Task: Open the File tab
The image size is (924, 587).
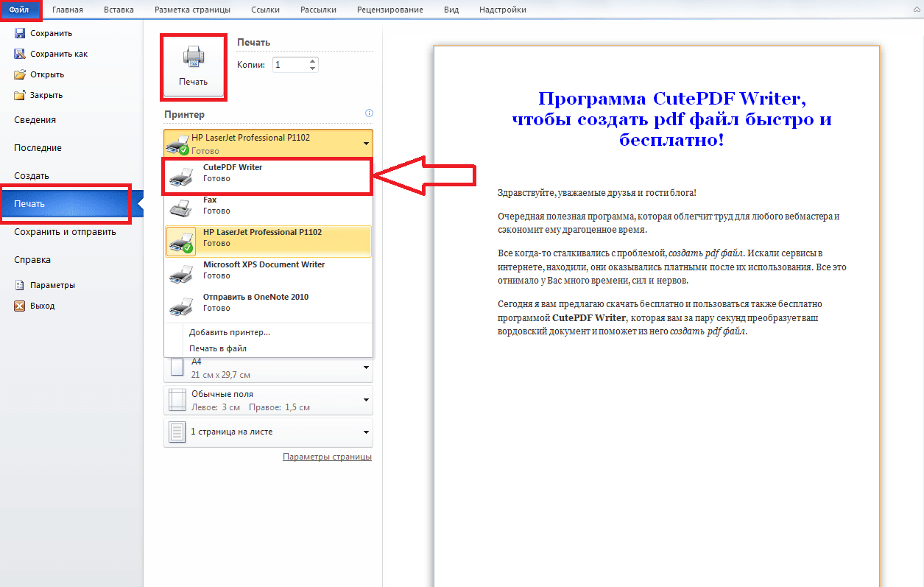Action: point(20,10)
